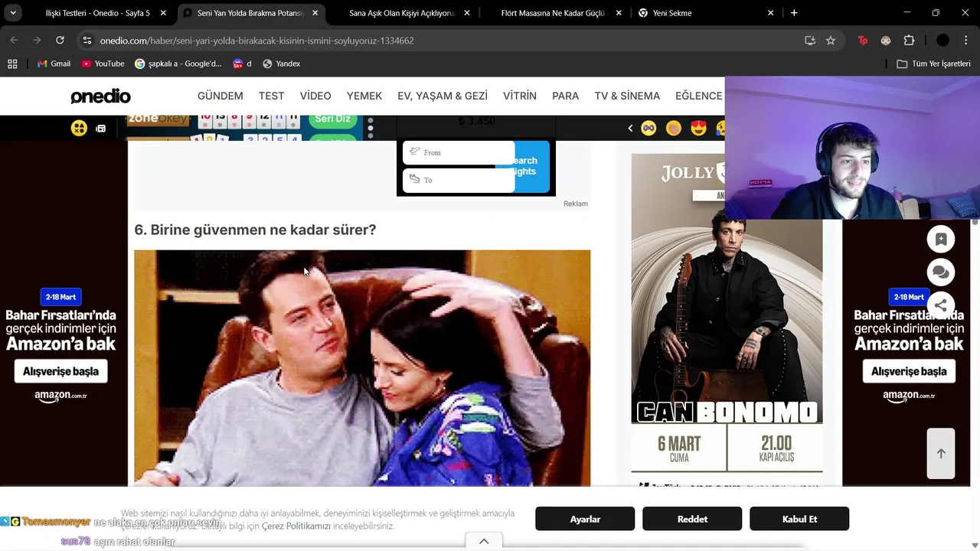This screenshot has height=551, width=980.
Task: Open the VİDEO section
Action: tap(315, 96)
